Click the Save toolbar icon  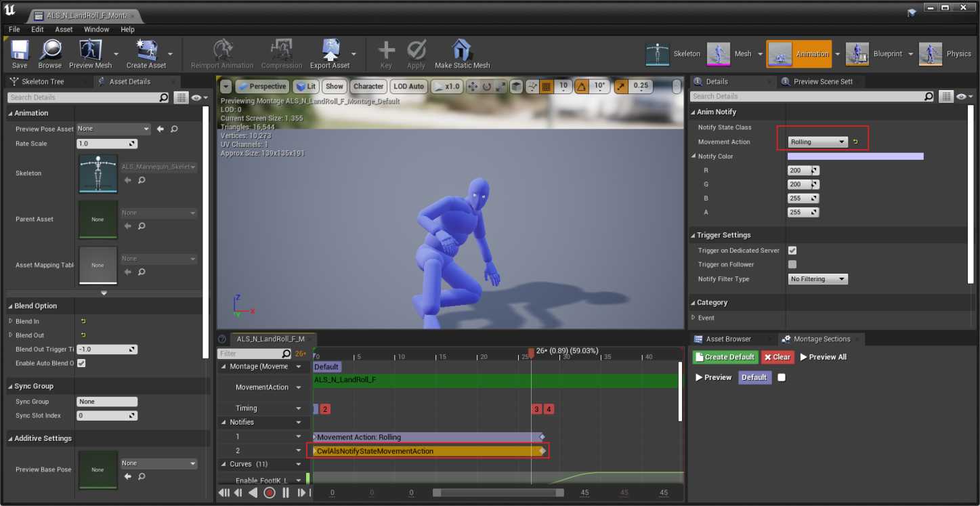20,53
